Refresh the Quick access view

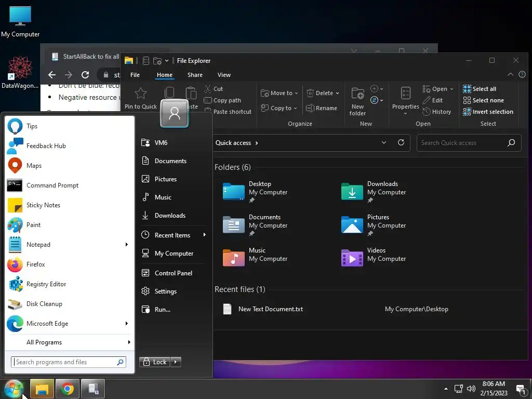(401, 142)
